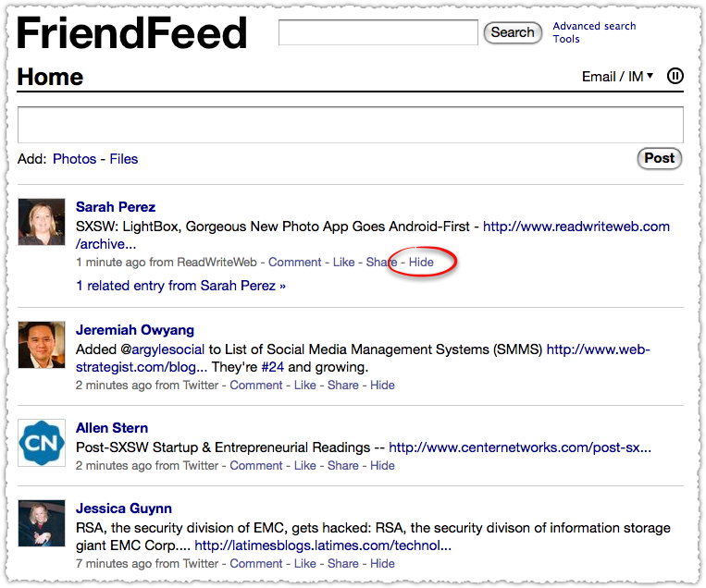
Task: Click the Post button
Action: coord(660,158)
